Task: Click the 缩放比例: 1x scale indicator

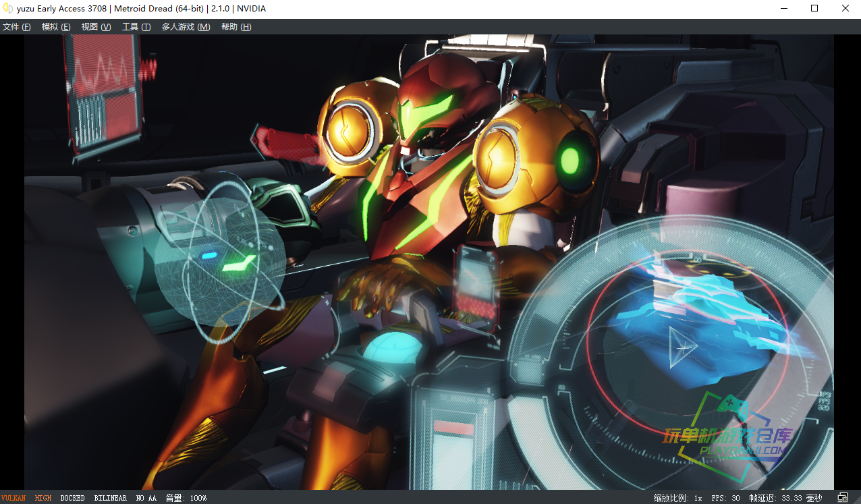Action: point(678,498)
